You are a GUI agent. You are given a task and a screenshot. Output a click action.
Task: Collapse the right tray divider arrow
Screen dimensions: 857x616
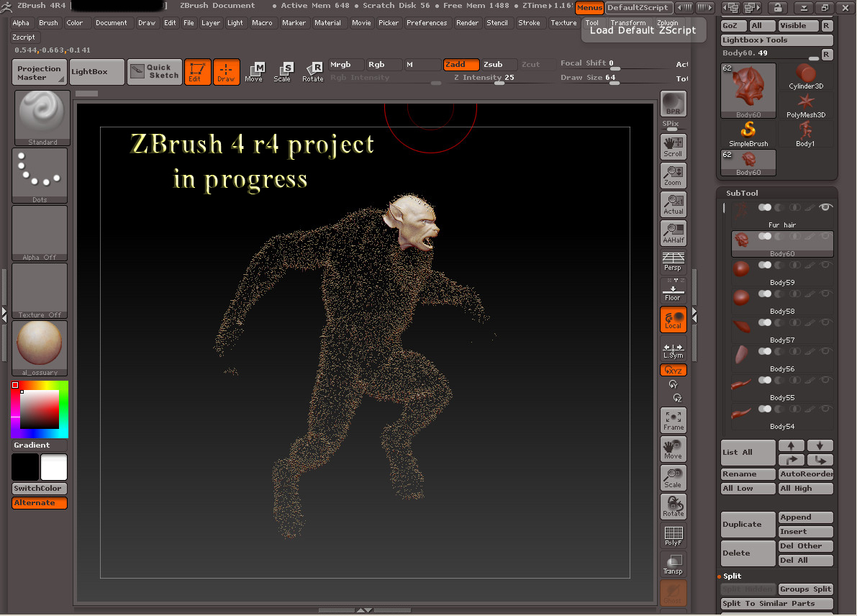[x=694, y=314]
